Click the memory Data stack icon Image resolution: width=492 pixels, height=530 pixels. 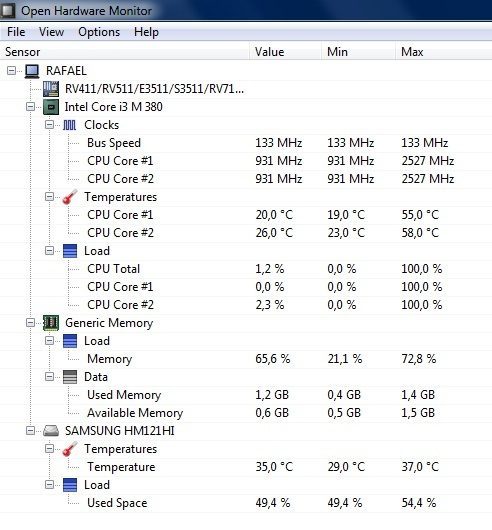coord(70,377)
